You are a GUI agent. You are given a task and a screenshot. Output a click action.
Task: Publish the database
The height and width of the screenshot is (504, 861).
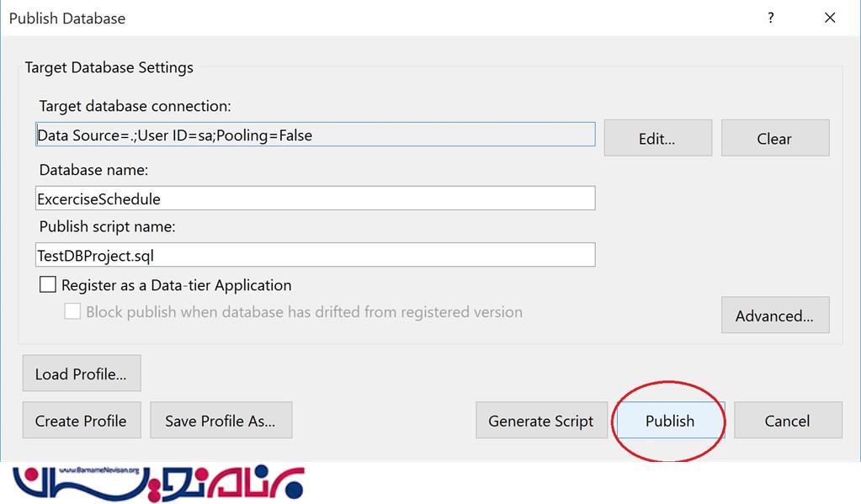(x=671, y=420)
